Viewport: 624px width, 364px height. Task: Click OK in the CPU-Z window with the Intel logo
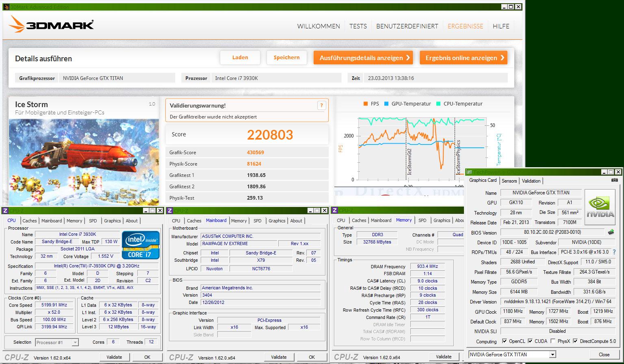coord(147,357)
